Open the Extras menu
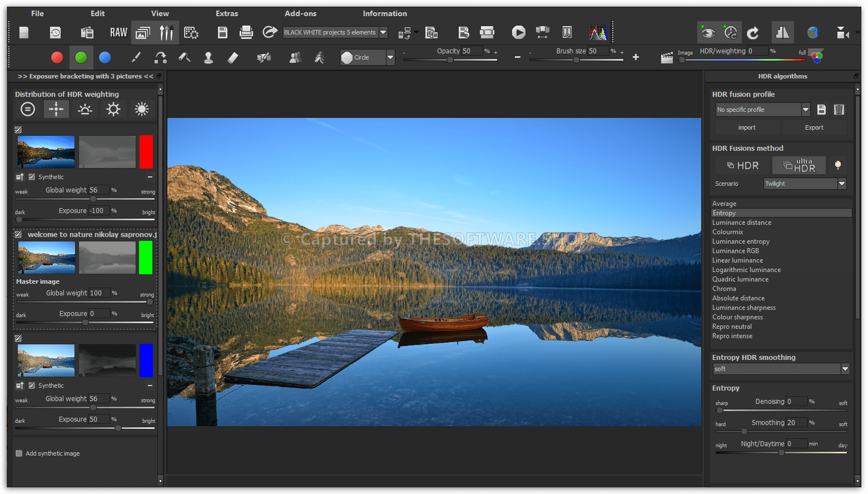The width and height of the screenshot is (868, 494). 227,13
